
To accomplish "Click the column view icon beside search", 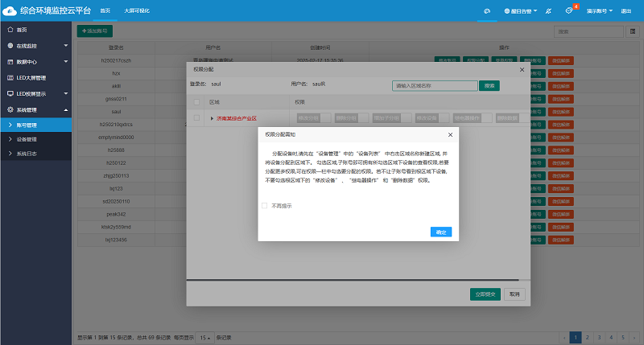I will point(631,31).
